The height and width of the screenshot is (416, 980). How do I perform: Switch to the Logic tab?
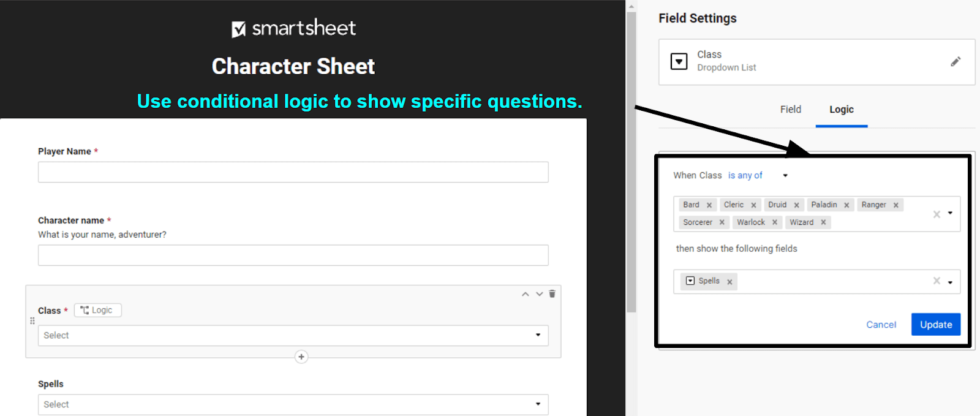(x=841, y=109)
